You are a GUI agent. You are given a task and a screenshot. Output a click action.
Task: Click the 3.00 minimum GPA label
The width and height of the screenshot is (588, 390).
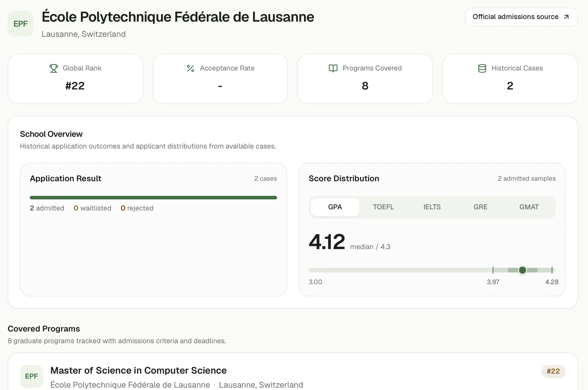[315, 282]
